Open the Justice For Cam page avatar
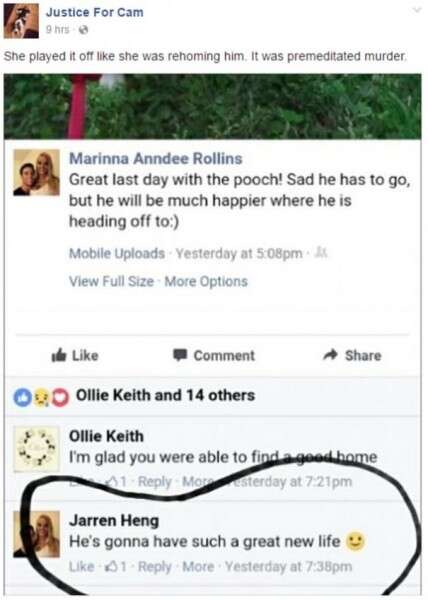428x600 pixels. [x=21, y=21]
